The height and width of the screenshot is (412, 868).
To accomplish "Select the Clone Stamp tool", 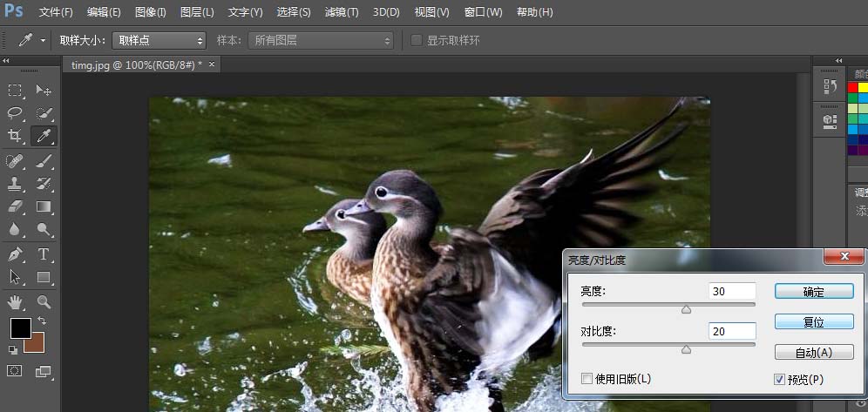I will (15, 184).
